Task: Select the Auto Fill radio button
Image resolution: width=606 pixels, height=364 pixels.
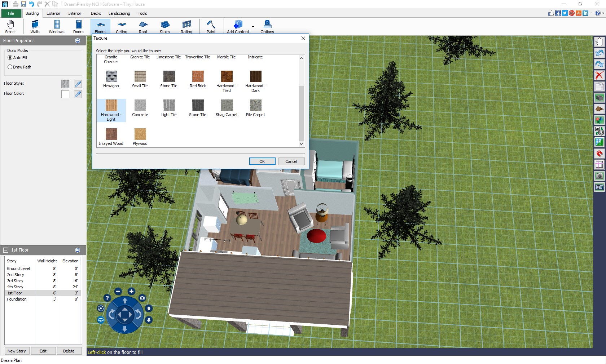Action: (x=10, y=58)
